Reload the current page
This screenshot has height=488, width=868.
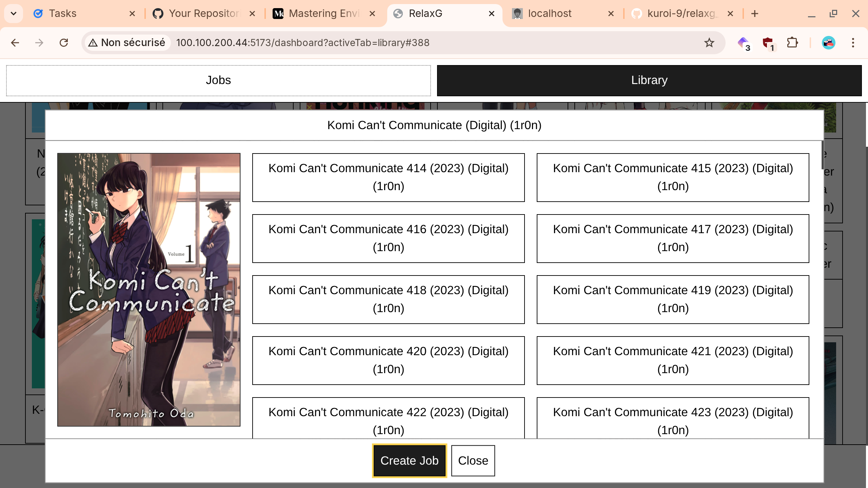[64, 43]
